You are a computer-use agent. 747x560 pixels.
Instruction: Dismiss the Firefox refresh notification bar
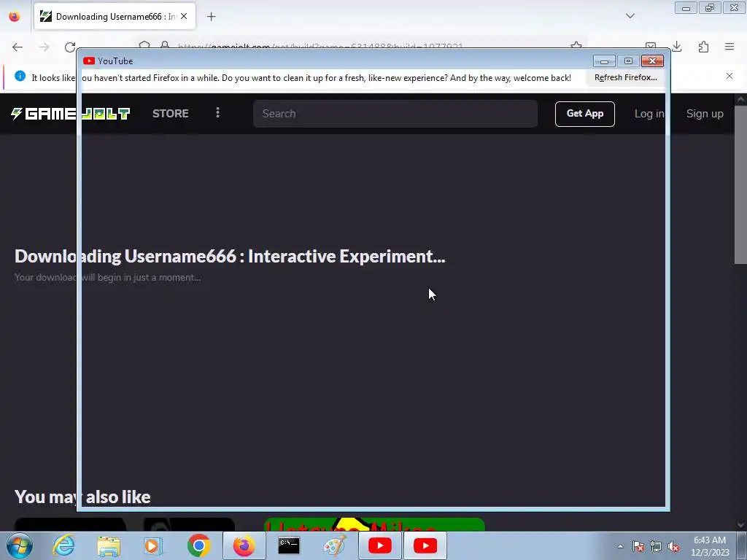pos(729,76)
